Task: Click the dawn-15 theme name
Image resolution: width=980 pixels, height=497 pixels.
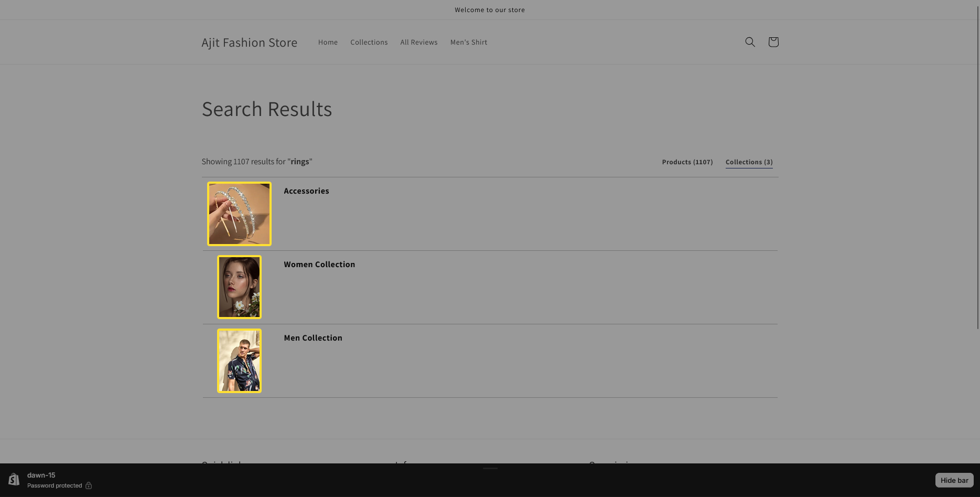Action: point(41,475)
